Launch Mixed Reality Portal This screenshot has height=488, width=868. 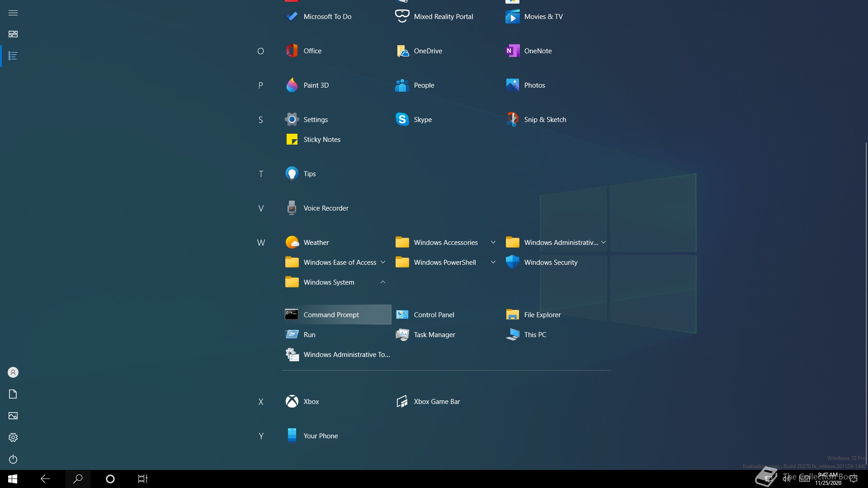(x=446, y=17)
